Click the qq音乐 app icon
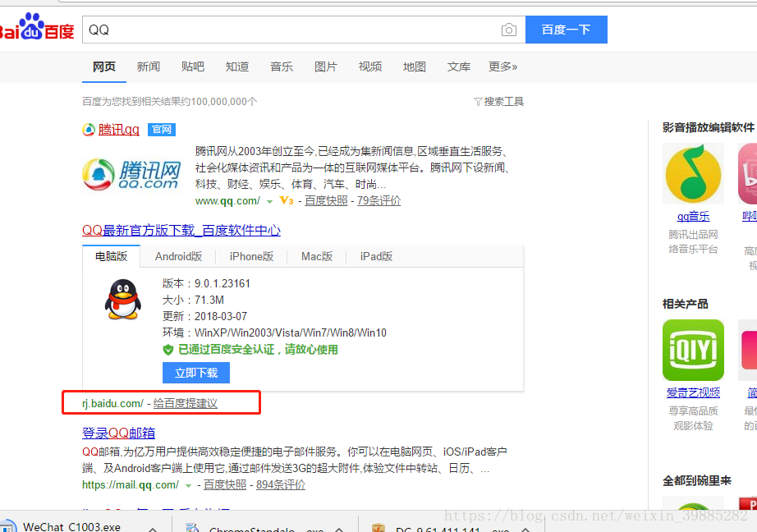 pyautogui.click(x=693, y=174)
